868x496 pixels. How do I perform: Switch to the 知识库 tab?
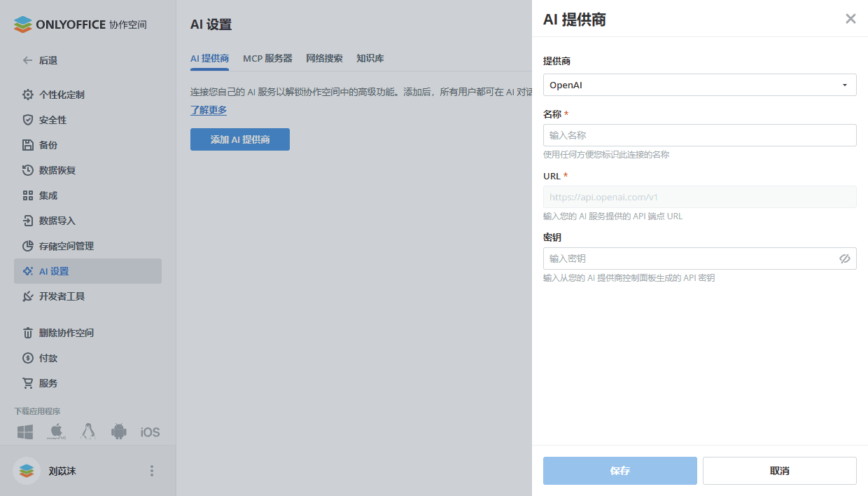(x=370, y=58)
